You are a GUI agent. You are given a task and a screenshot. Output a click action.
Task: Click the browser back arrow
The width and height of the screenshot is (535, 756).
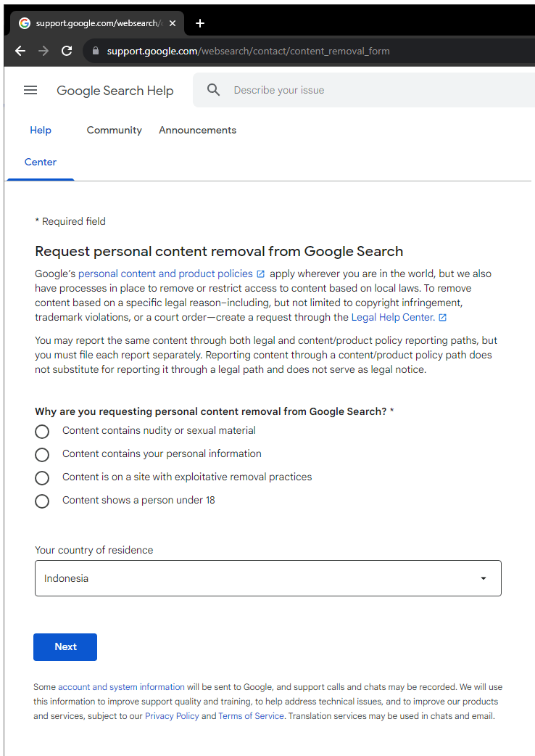pos(20,51)
